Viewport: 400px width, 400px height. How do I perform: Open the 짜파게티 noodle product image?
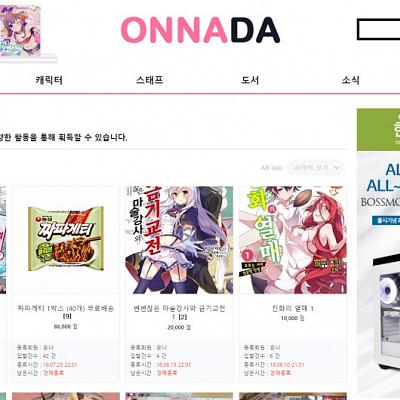point(66,240)
